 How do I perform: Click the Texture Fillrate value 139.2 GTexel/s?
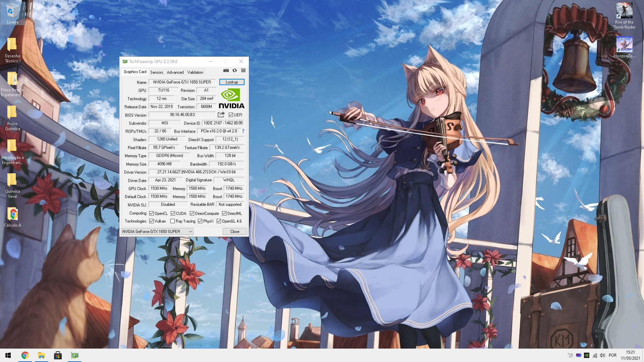(227, 147)
